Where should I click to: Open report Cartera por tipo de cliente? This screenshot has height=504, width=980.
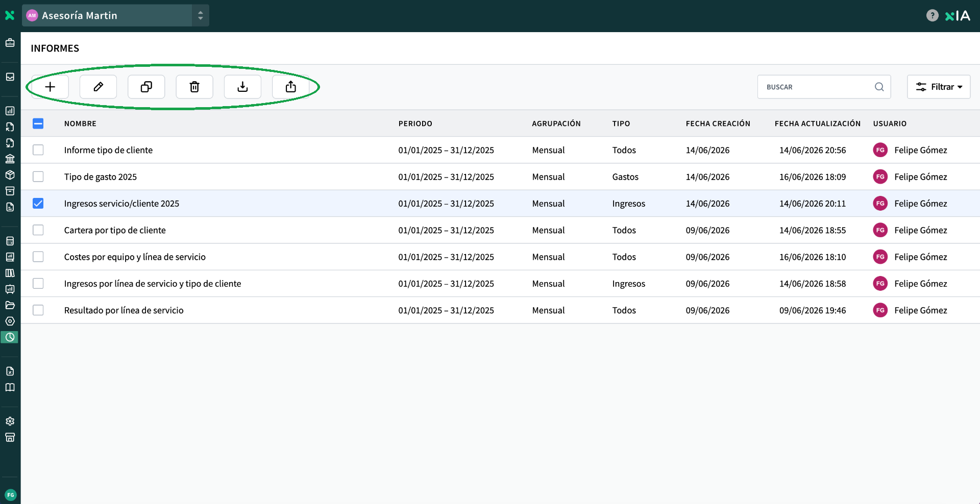point(115,230)
